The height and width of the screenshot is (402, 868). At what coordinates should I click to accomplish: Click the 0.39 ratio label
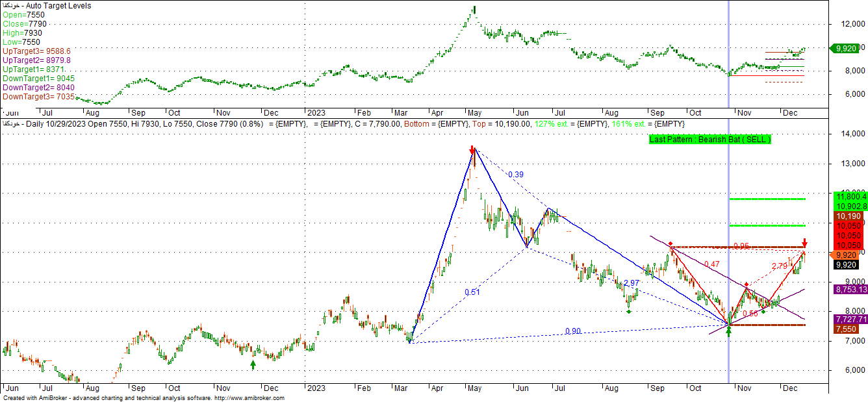click(x=516, y=175)
